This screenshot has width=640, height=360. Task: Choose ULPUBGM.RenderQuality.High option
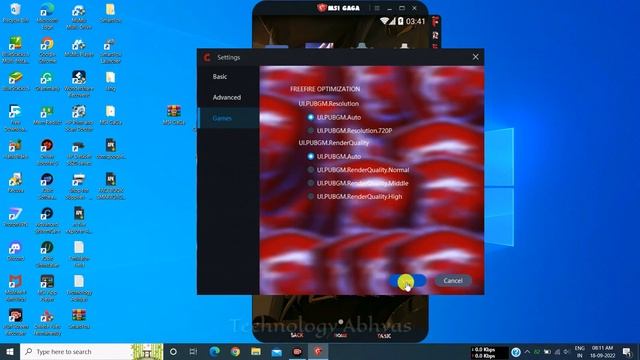(311, 196)
